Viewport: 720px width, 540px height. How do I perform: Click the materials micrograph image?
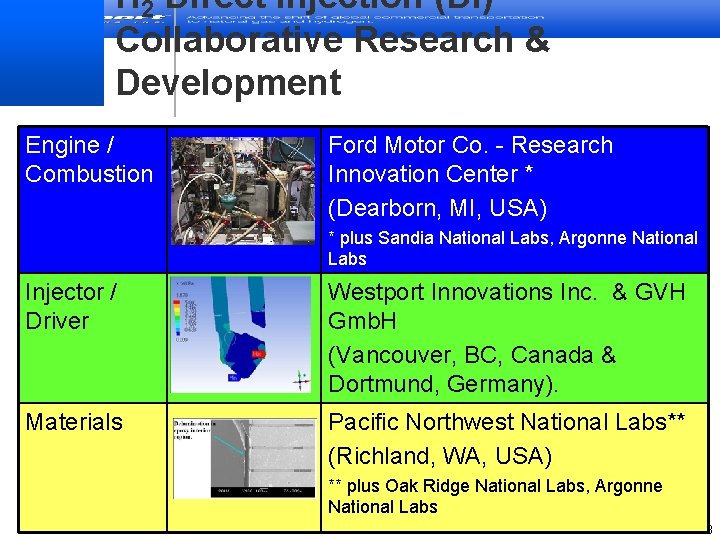point(244,458)
